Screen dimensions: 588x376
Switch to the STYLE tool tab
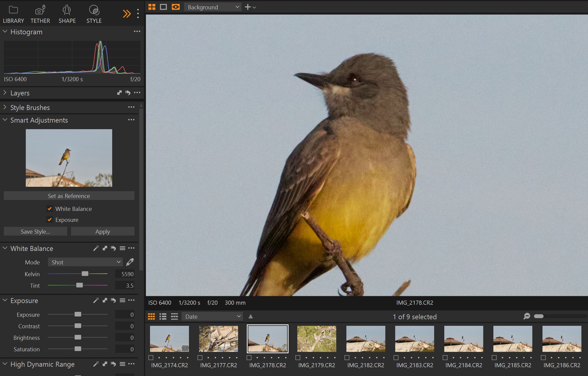point(94,14)
